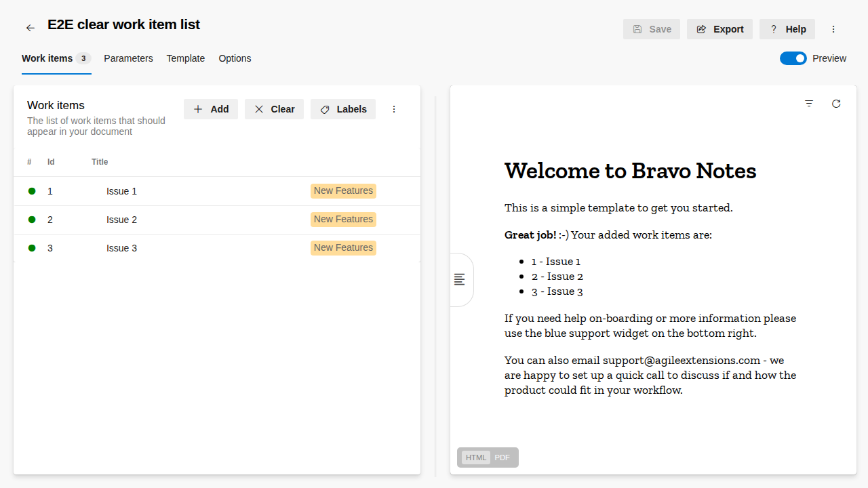Click the New Features label on Issue 2
Image resolution: width=868 pixels, height=488 pixels.
[x=343, y=220]
